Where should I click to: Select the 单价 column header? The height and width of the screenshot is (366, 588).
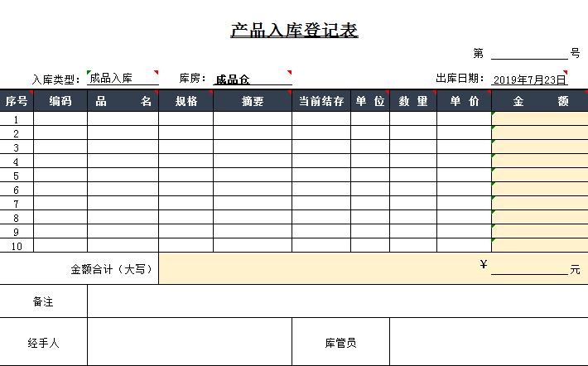pos(464,101)
